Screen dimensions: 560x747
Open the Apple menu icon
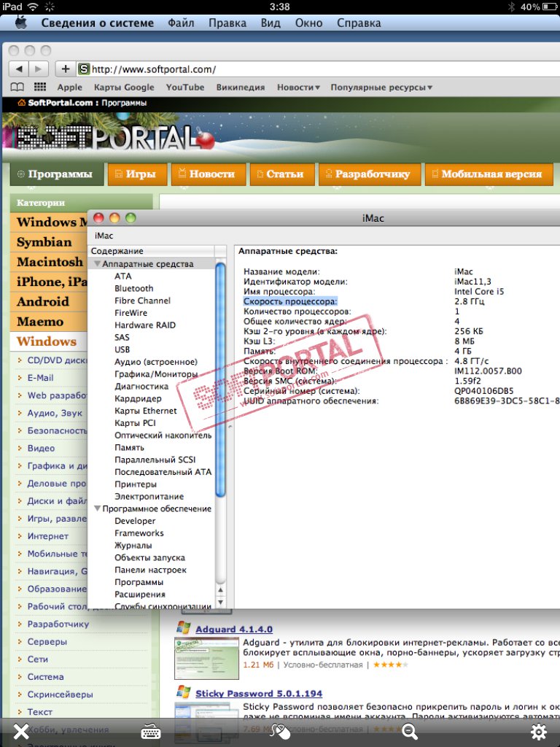pos(20,23)
